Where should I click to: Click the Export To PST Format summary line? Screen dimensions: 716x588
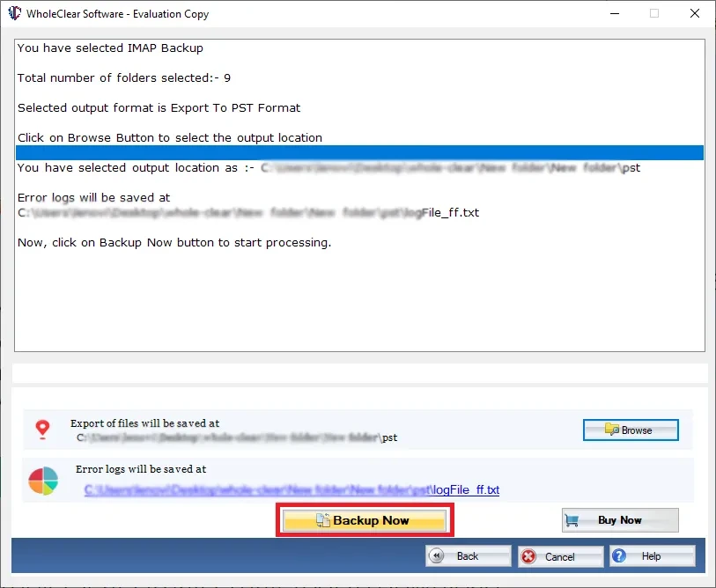159,107
